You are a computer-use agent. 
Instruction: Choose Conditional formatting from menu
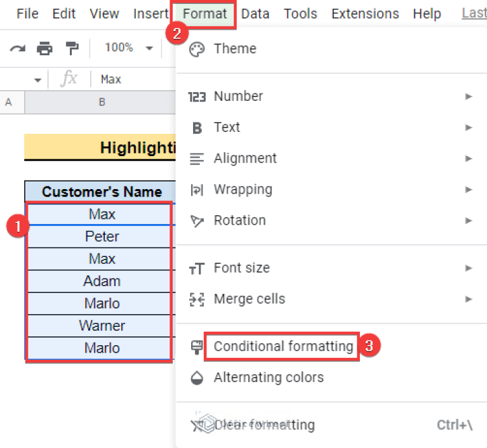point(283,346)
